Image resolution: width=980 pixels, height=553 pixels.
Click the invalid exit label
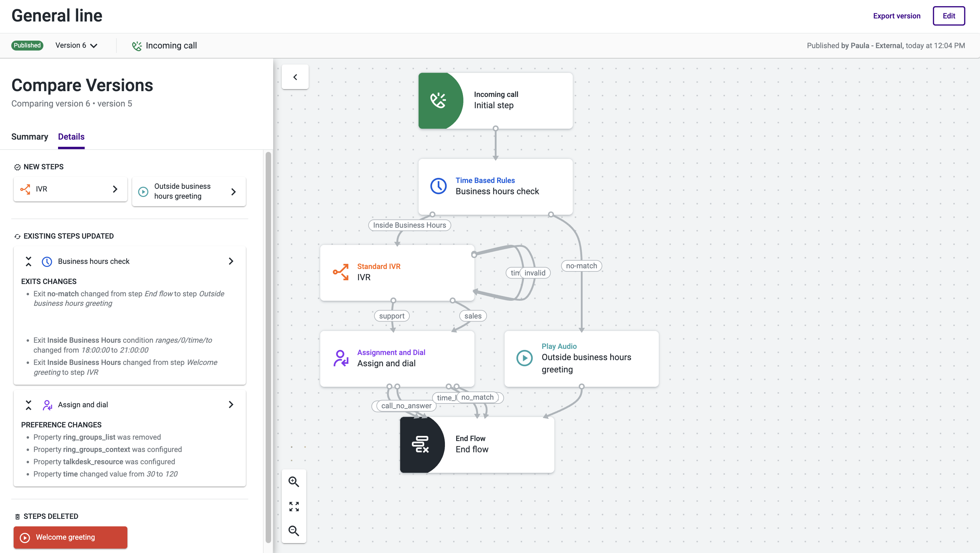(x=534, y=273)
